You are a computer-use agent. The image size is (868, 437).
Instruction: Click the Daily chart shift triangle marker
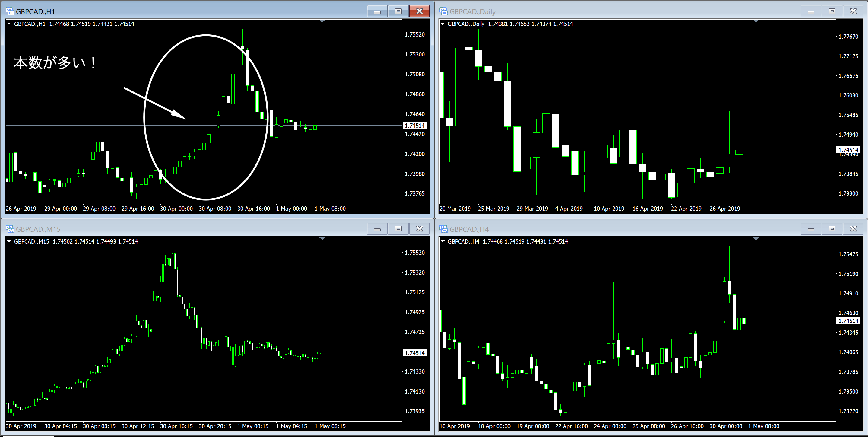click(x=756, y=21)
